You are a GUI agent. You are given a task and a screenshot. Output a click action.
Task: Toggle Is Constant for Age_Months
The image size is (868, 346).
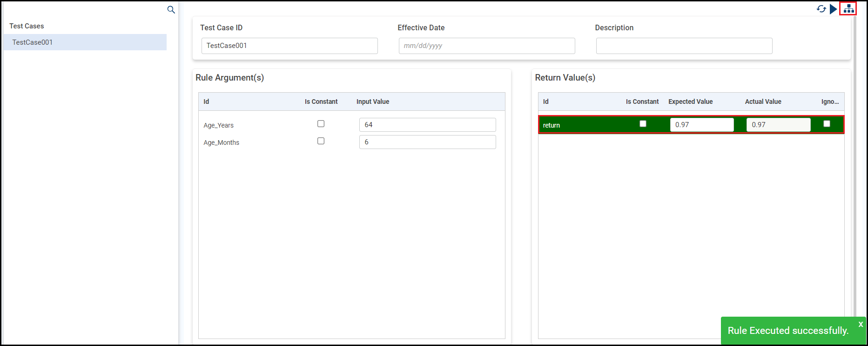point(321,141)
